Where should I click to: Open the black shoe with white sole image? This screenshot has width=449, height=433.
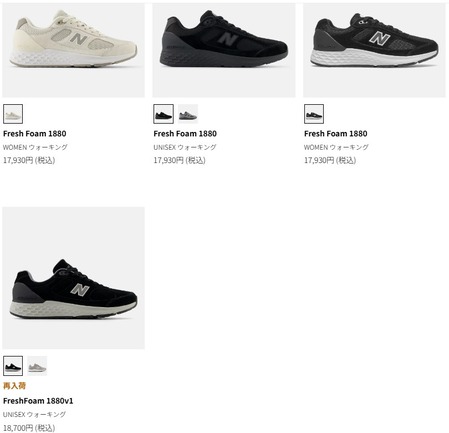374,50
